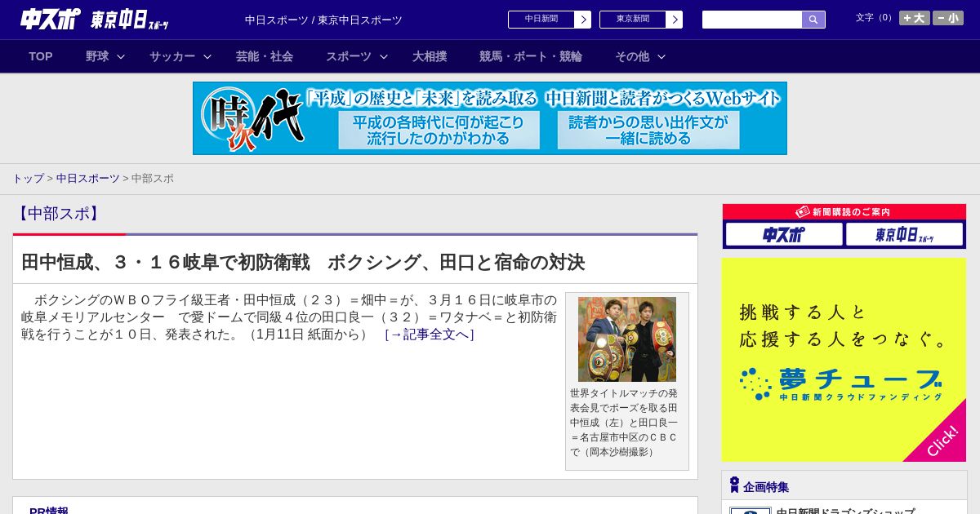Open the 中日新聞 link arrow
980x514 pixels.
[583, 20]
